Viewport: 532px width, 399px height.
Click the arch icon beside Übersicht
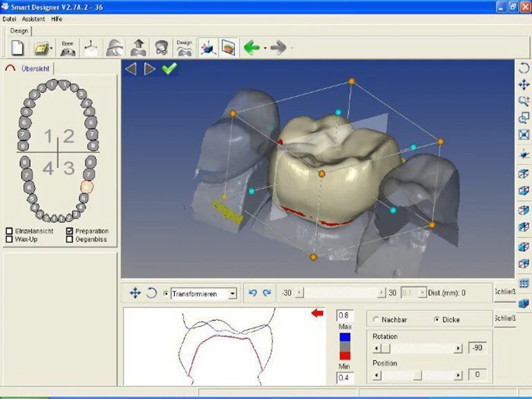[10, 68]
